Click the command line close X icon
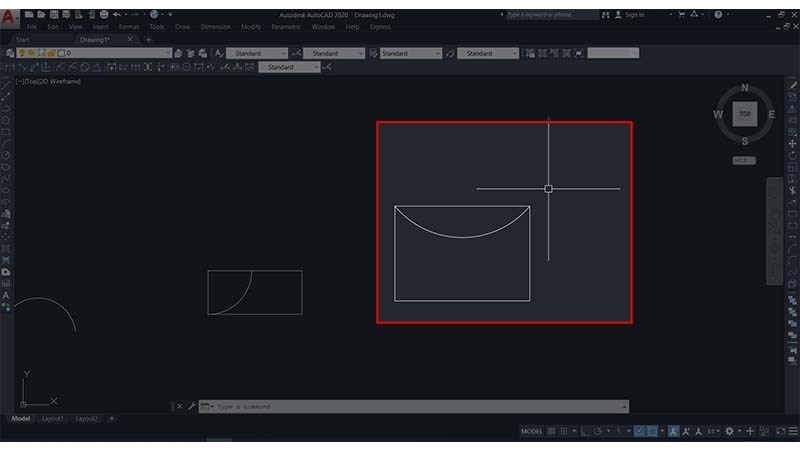The height and width of the screenshot is (450, 800). (x=179, y=407)
